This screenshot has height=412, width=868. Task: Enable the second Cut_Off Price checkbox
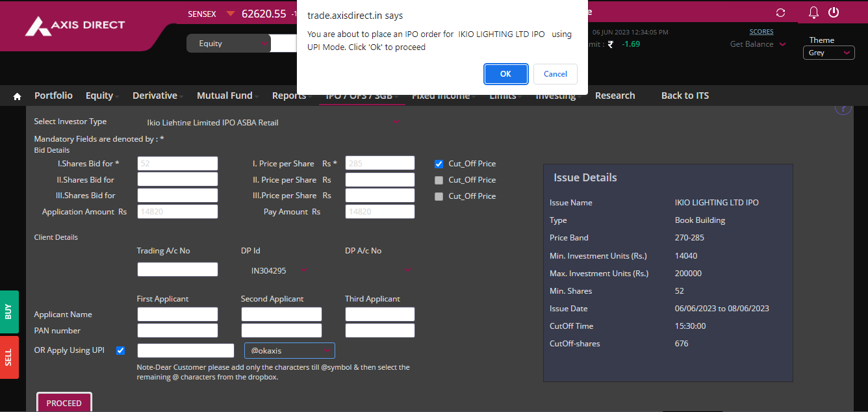439,180
